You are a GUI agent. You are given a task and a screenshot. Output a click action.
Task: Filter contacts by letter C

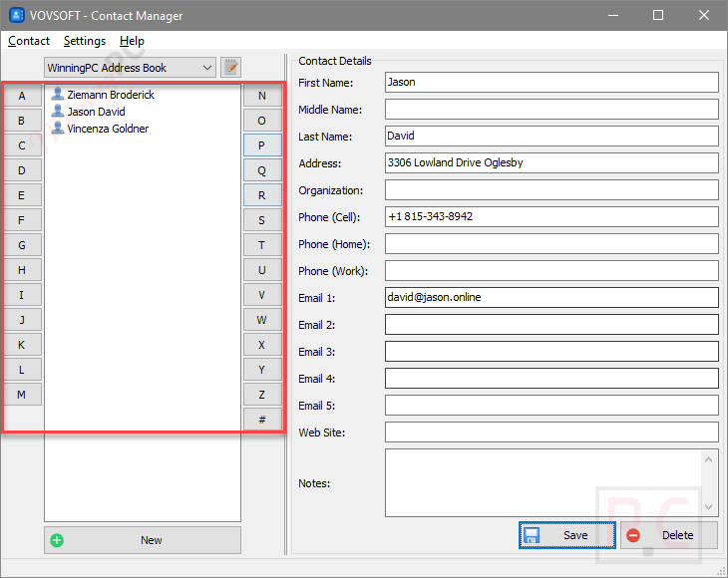[x=22, y=145]
